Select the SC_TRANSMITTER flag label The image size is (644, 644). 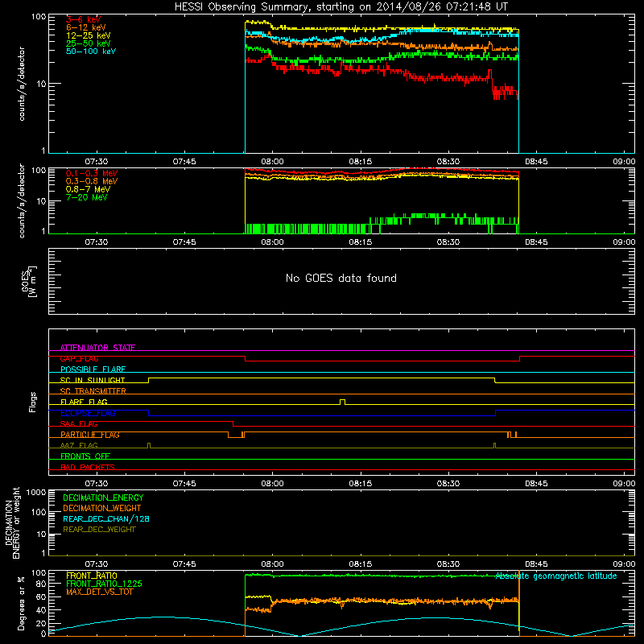pyautogui.click(x=93, y=391)
